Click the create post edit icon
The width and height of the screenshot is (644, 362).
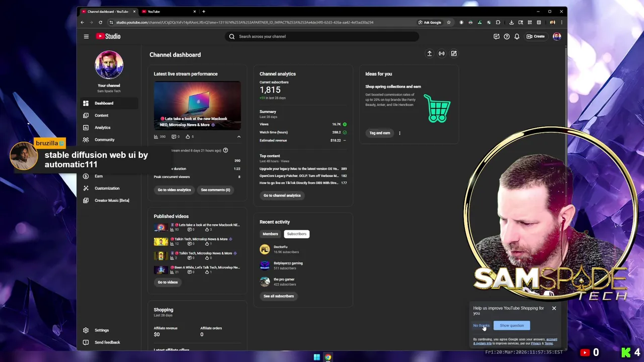[454, 53]
